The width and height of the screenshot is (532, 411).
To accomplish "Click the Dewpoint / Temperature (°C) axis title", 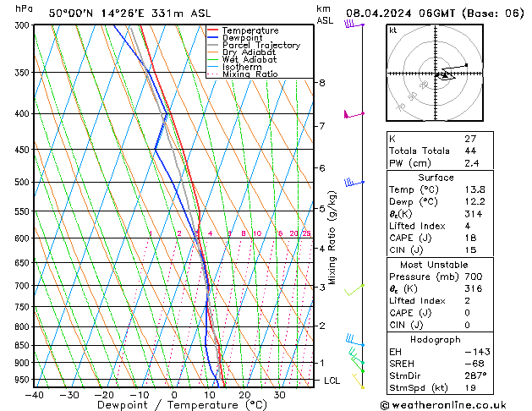I will (182, 405).
